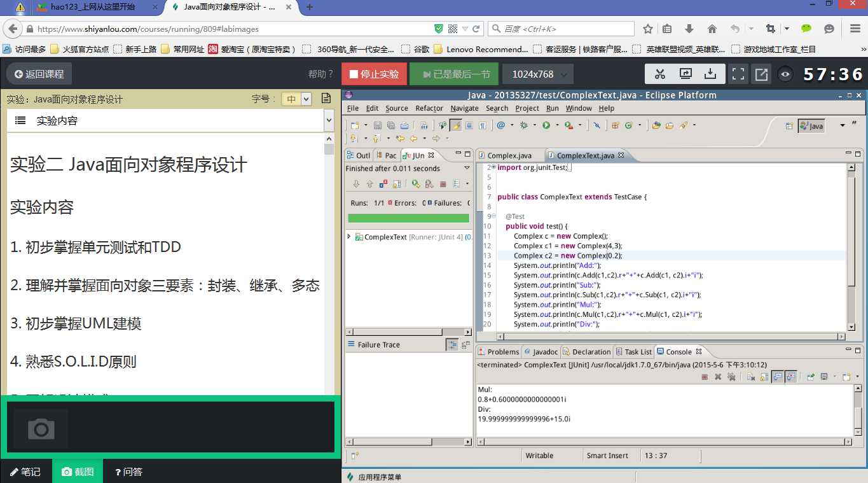This screenshot has height=483, width=868.
Task: Open the 1024x768 resolution dropdown
Action: (x=538, y=74)
